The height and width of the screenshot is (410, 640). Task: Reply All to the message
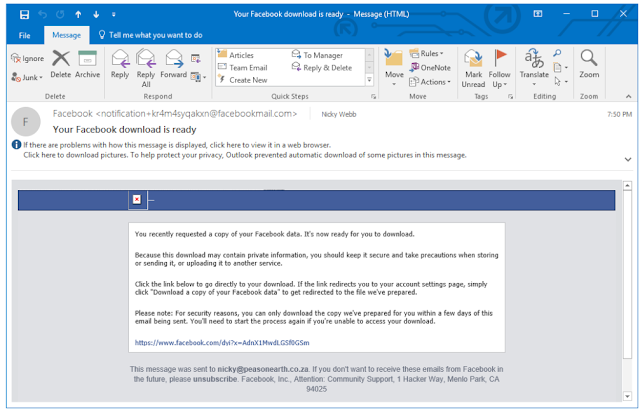(146, 68)
